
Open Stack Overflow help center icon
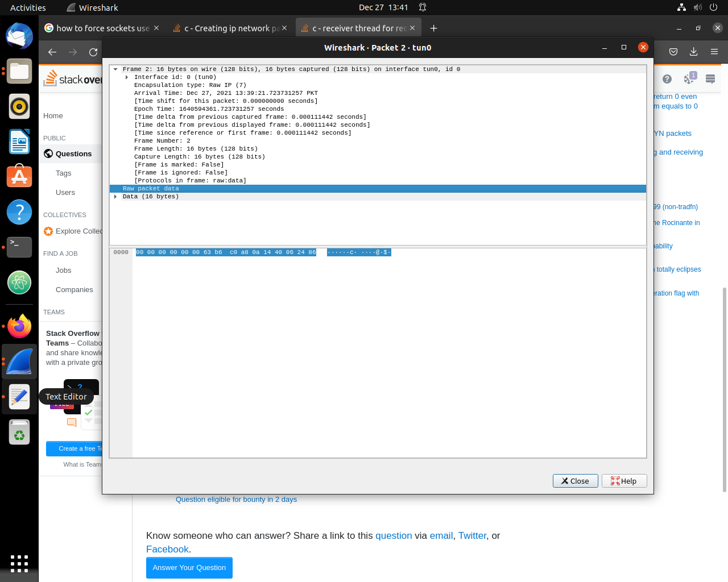(x=667, y=79)
